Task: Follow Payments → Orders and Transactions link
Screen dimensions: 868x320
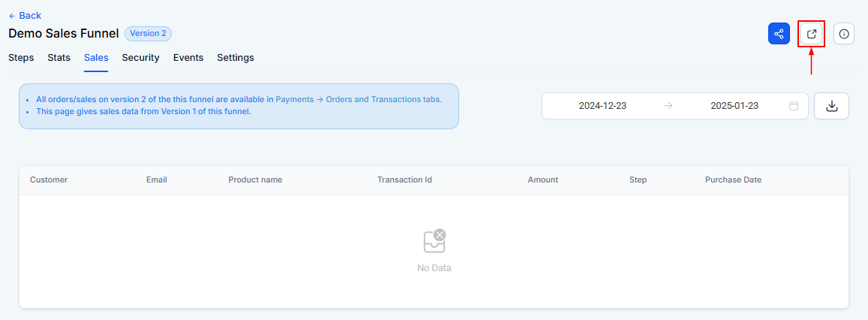Action: point(358,100)
